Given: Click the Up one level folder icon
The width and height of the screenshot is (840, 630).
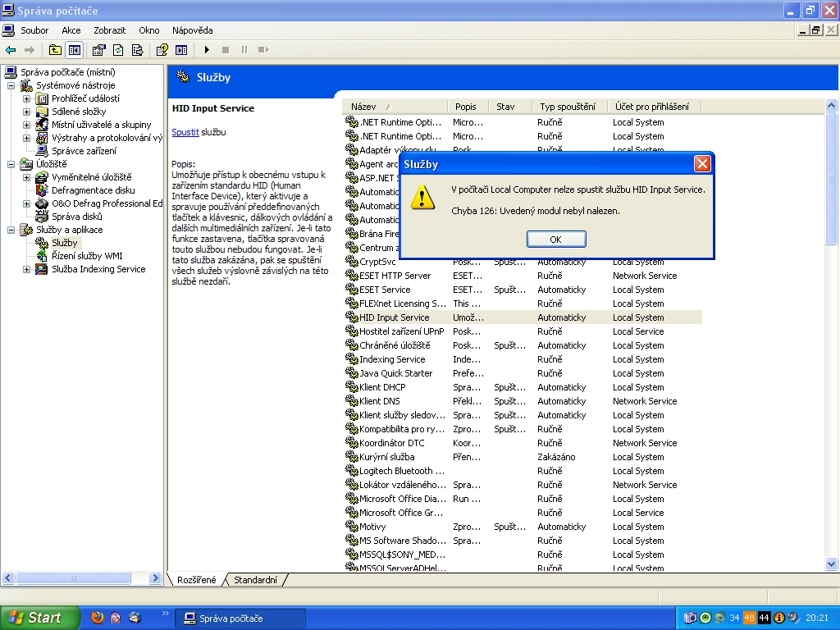Looking at the screenshot, I should (x=55, y=50).
